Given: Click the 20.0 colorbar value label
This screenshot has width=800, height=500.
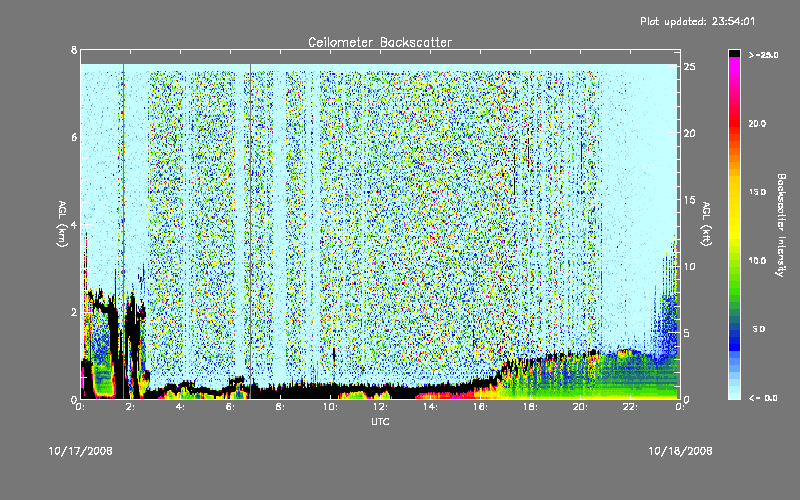Looking at the screenshot, I should pyautogui.click(x=757, y=124).
